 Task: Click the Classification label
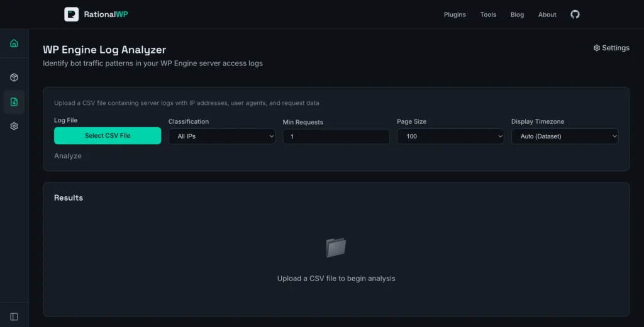[x=189, y=121]
